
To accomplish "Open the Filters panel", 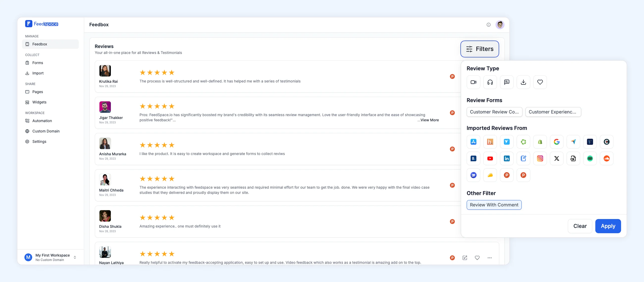I will tap(480, 49).
